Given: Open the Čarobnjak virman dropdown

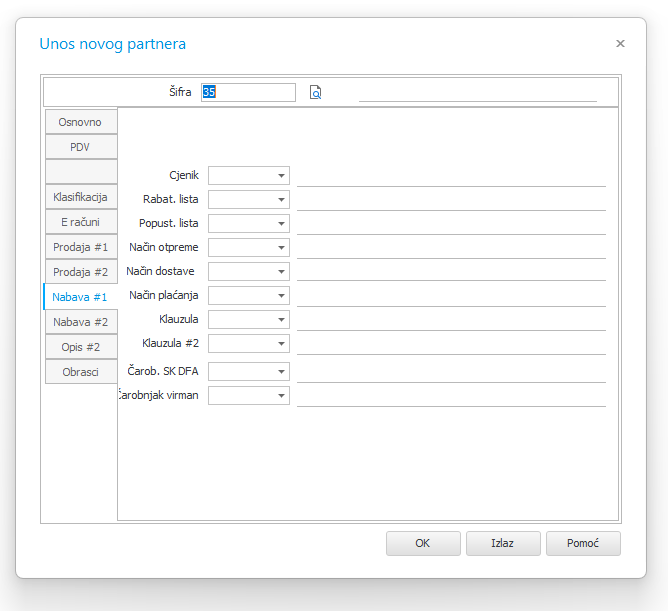Looking at the screenshot, I should [x=281, y=395].
